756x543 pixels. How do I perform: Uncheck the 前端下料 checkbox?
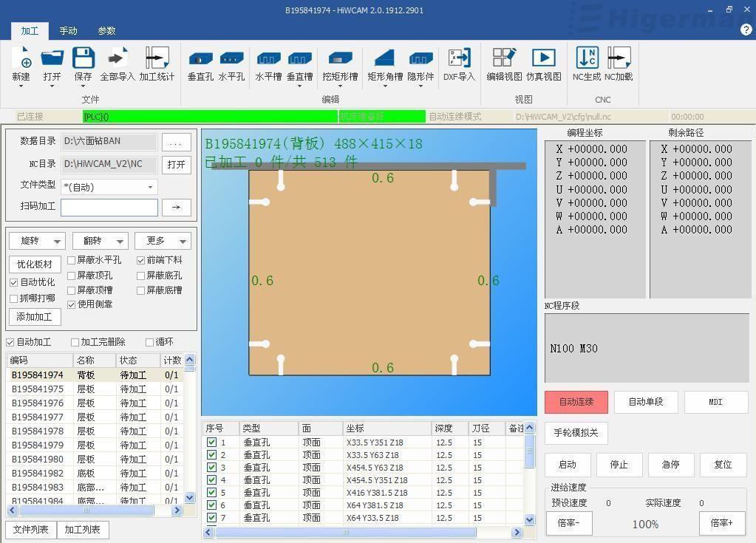141,261
